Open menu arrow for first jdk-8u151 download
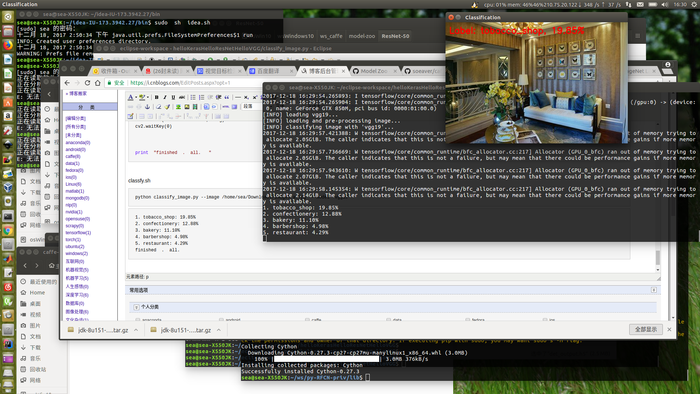700x394 pixels. pyautogui.click(x=136, y=330)
